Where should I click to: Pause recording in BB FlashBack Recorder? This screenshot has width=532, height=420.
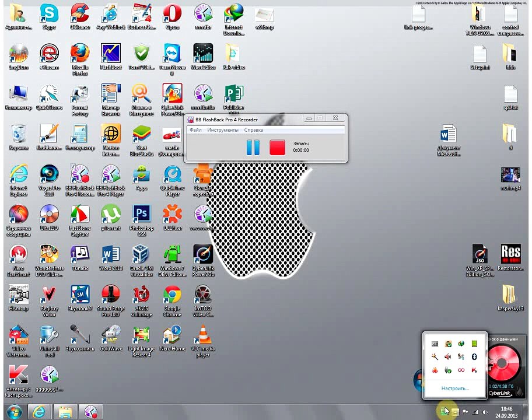pyautogui.click(x=253, y=148)
